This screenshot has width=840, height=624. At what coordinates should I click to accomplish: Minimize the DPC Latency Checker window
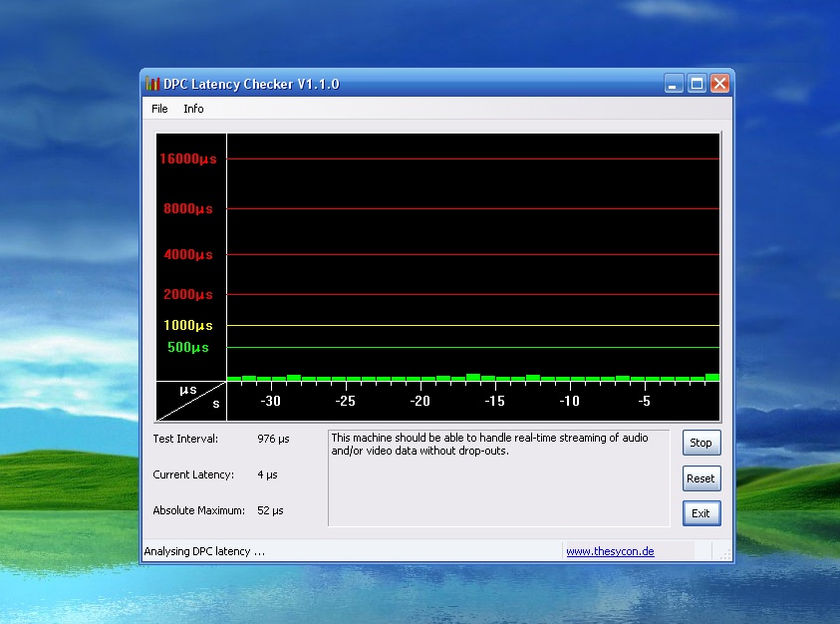coord(675,84)
